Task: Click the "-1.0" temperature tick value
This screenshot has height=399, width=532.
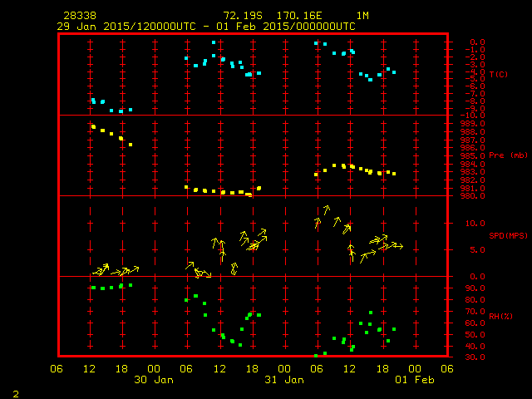Action: tap(475, 50)
